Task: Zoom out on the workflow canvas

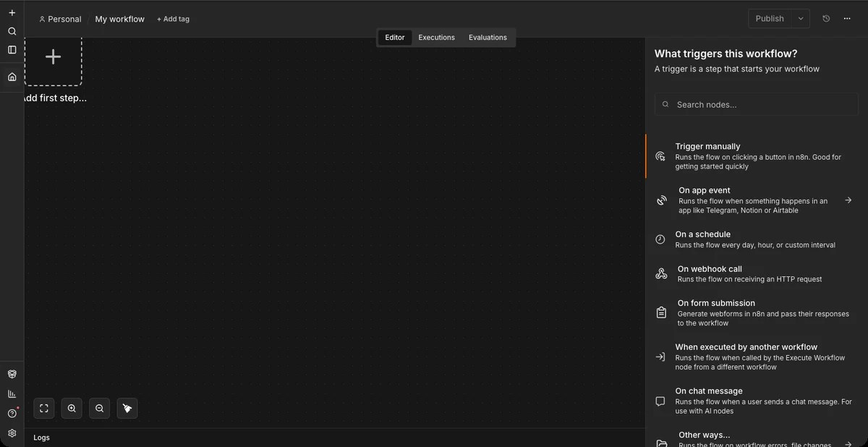Action: 99,408
